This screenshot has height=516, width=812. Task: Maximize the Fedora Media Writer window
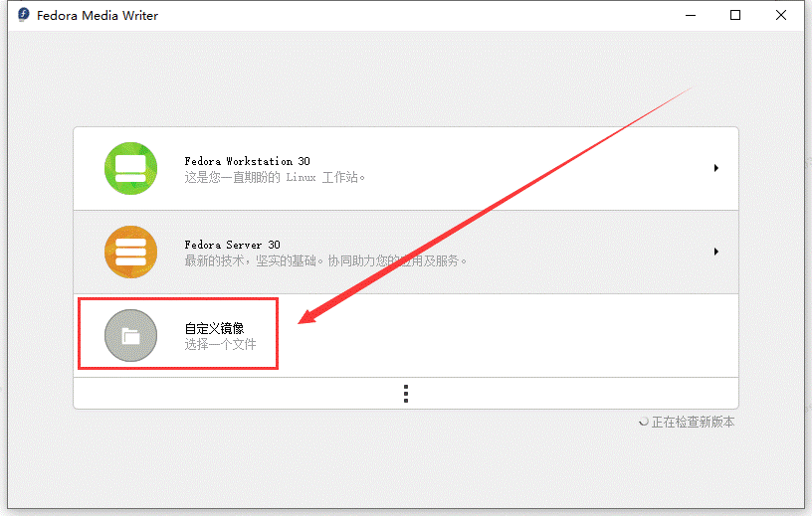click(735, 16)
